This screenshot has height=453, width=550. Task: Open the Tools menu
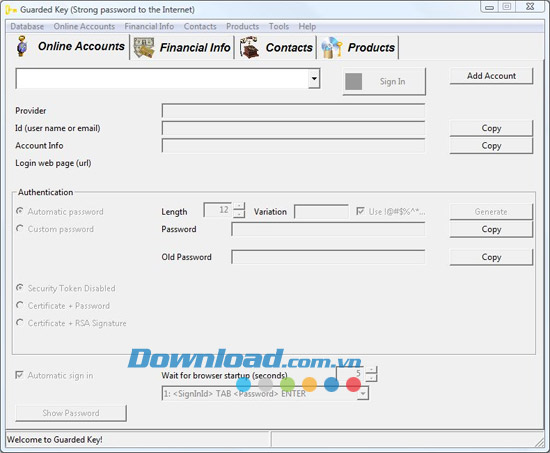coord(279,26)
